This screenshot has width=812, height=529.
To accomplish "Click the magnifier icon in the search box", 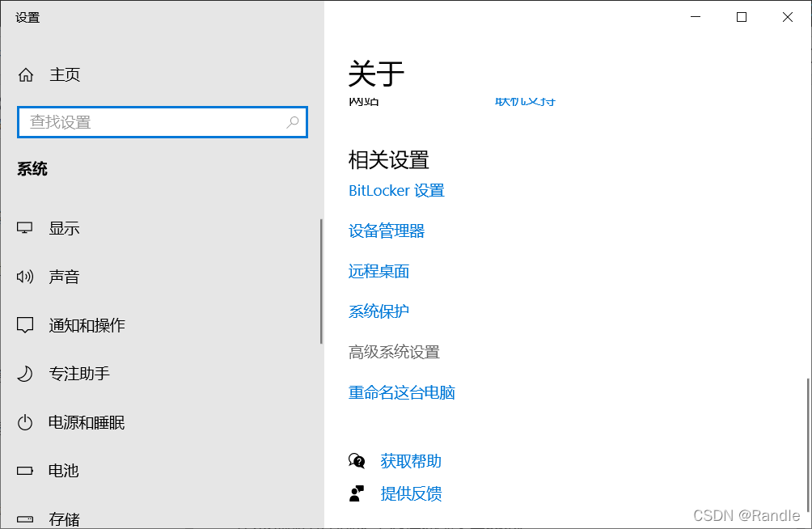I will pos(293,121).
